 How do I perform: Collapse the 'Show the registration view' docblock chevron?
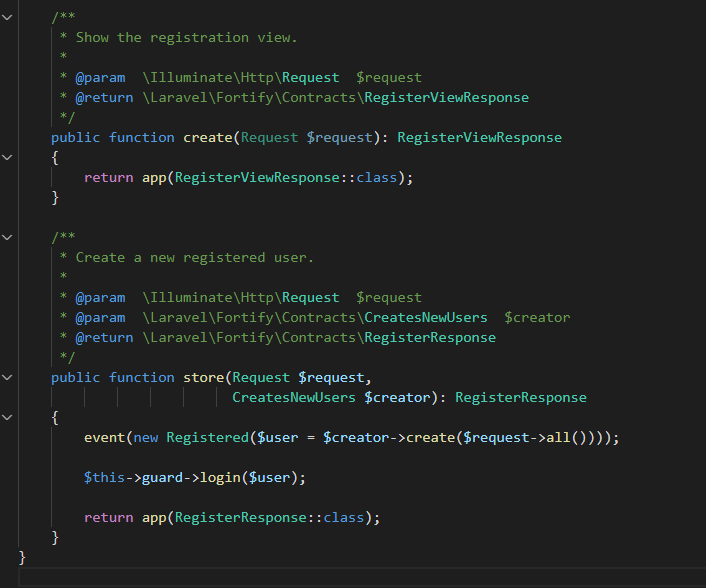(x=7, y=18)
